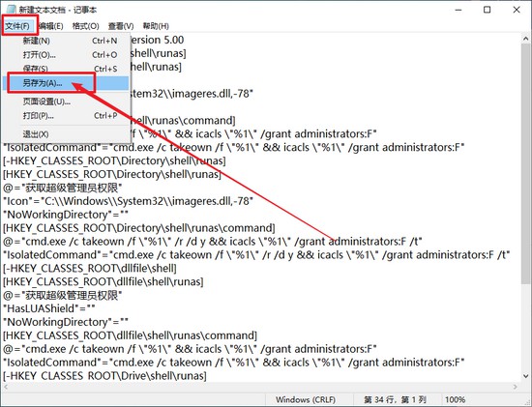Open the 编辑(E) menu
Screen dimensions: 532x407
coord(51,26)
